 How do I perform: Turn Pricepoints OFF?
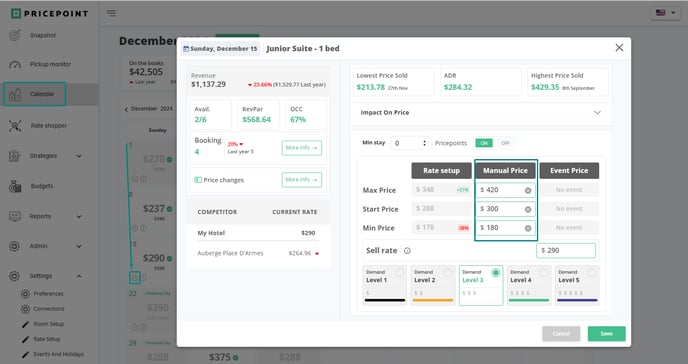pos(505,143)
